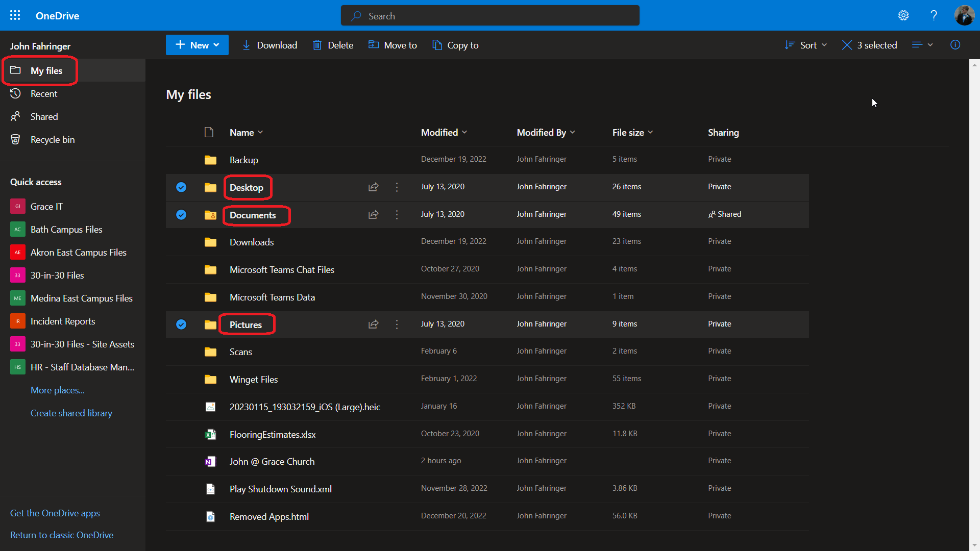The height and width of the screenshot is (551, 980).
Task: Click the scrollbar up arrow
Action: [x=975, y=64]
